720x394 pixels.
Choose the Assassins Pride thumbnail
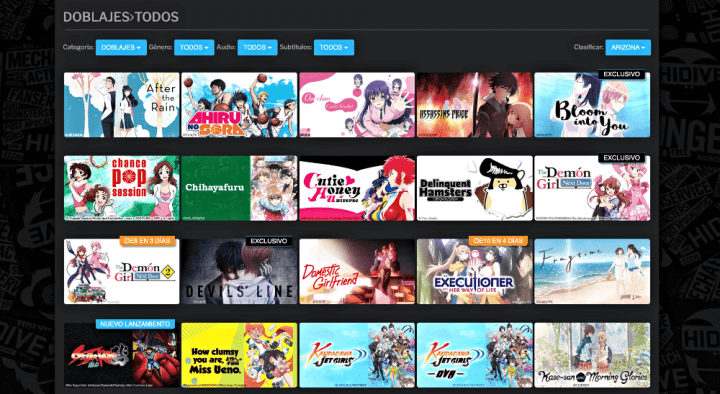click(475, 105)
